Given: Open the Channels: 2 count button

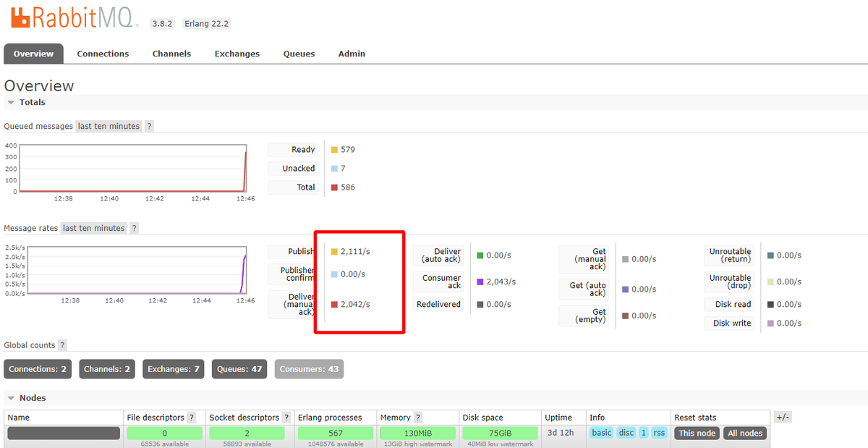Looking at the screenshot, I should pyautogui.click(x=107, y=369).
